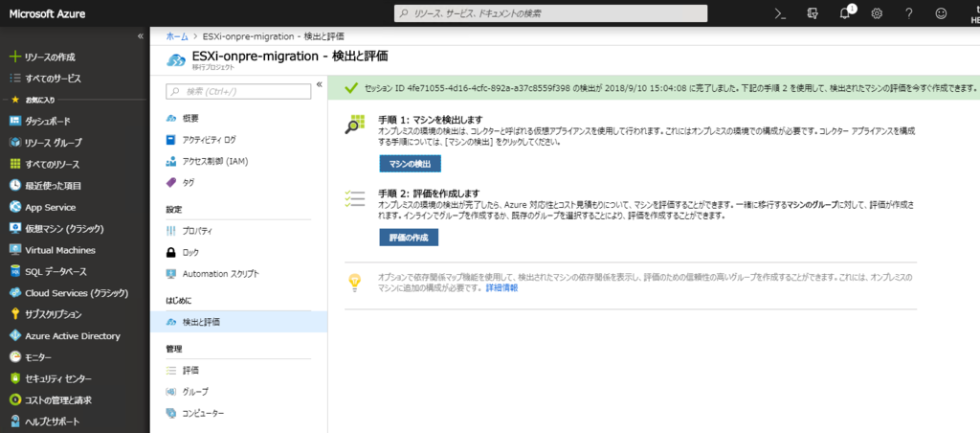Click the コストの管理と請求 icon
This screenshot has height=433, width=980.
15,399
